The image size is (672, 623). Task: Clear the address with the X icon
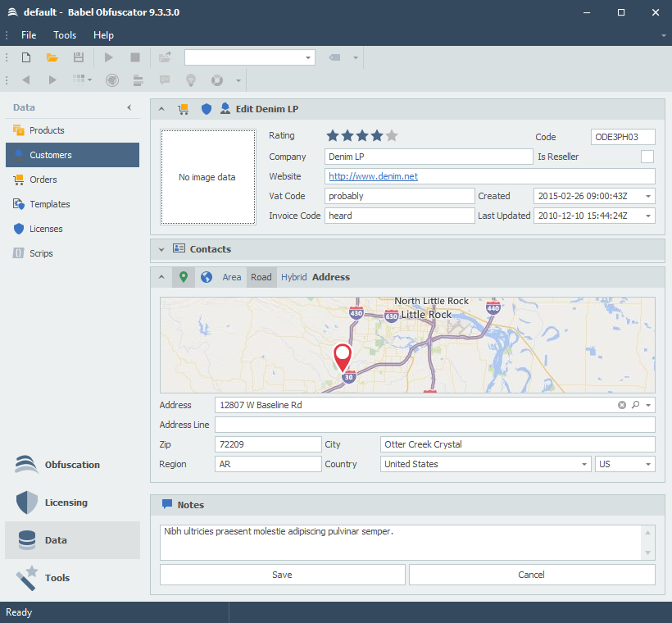[622, 405]
